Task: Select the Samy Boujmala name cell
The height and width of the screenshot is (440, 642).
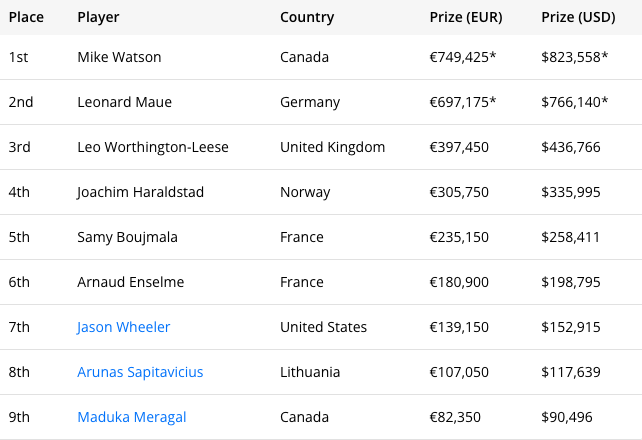Action: tap(130, 237)
